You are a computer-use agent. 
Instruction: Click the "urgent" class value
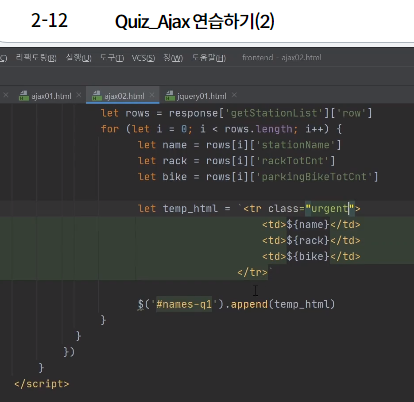tap(330, 209)
